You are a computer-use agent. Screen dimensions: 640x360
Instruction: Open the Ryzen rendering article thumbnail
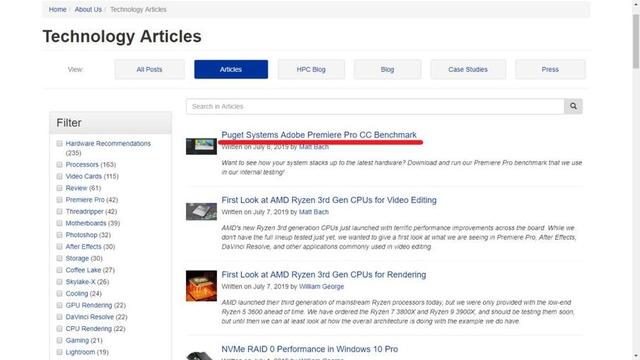tap(201, 286)
